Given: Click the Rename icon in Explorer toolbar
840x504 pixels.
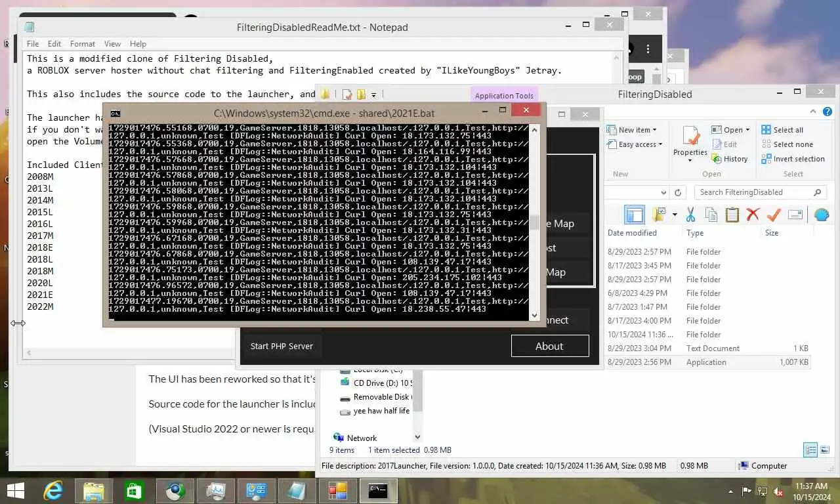Looking at the screenshot, I should (x=795, y=215).
